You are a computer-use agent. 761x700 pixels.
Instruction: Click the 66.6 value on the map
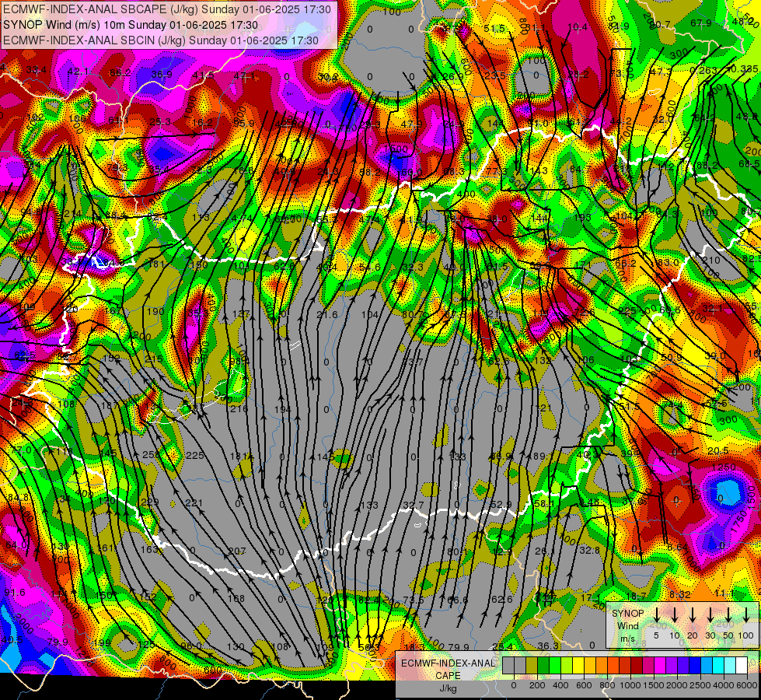click(x=457, y=600)
